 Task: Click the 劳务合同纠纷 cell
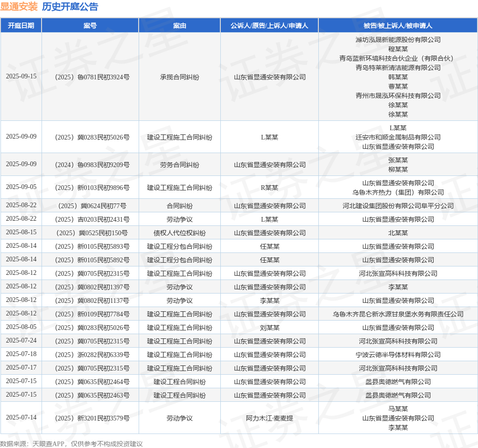coord(180,165)
